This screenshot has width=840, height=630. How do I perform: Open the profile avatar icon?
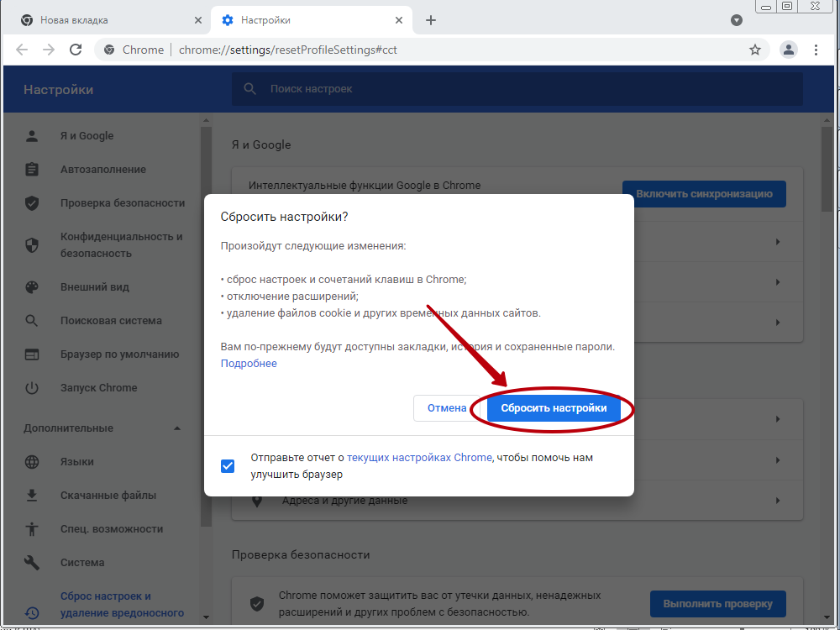coord(788,50)
